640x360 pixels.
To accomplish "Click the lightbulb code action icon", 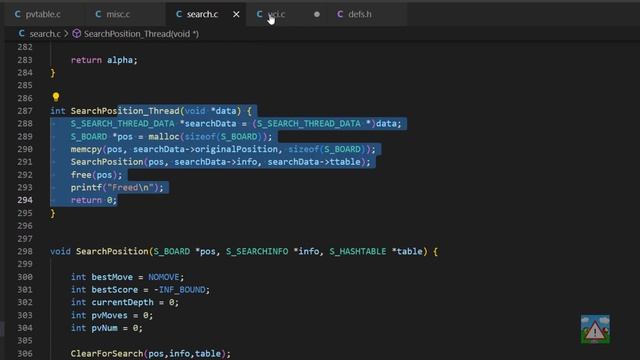I will tap(56, 97).
